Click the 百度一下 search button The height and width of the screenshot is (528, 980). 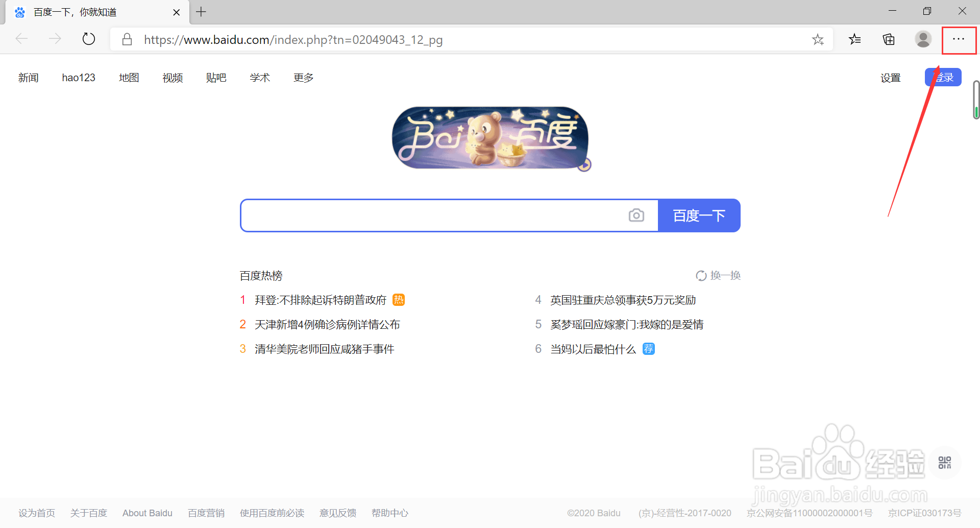699,215
